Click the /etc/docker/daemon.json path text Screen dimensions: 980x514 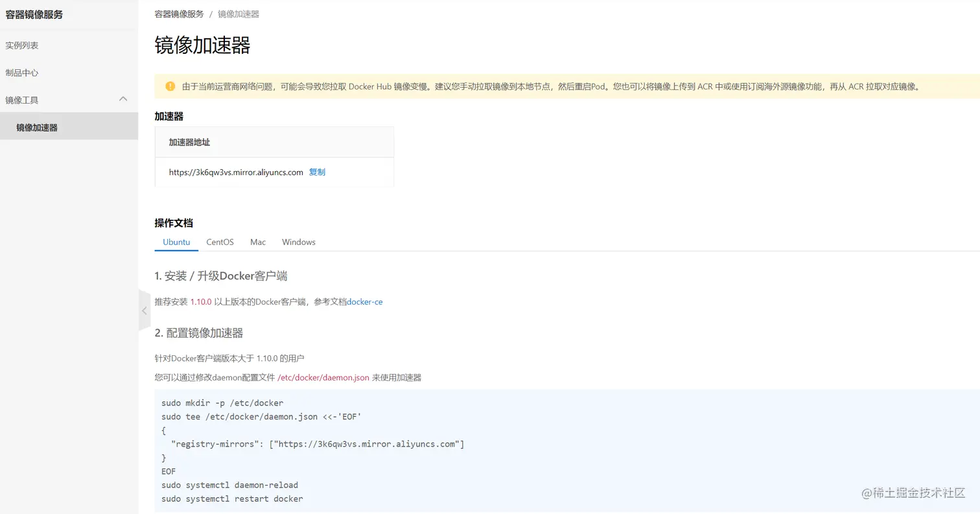coord(323,377)
